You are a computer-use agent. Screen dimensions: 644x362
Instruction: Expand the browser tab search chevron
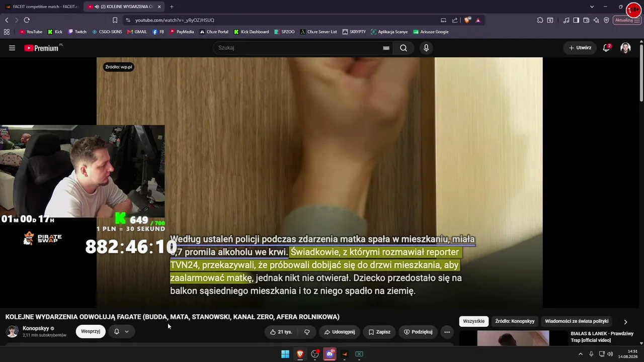click(592, 7)
